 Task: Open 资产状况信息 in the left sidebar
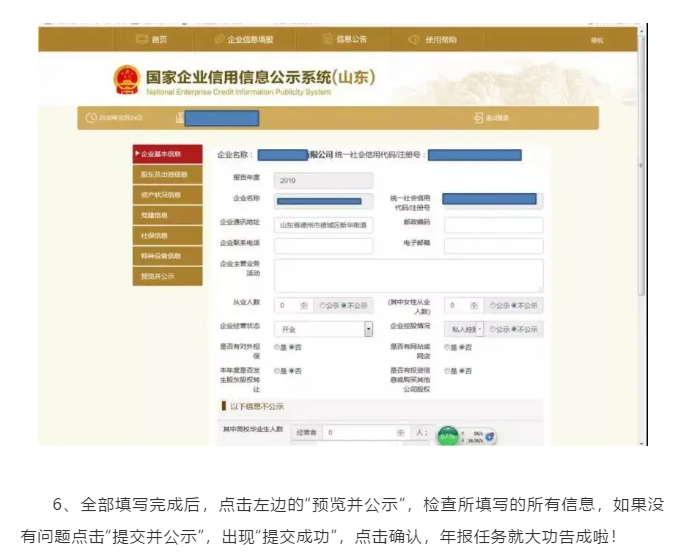pyautogui.click(x=167, y=195)
